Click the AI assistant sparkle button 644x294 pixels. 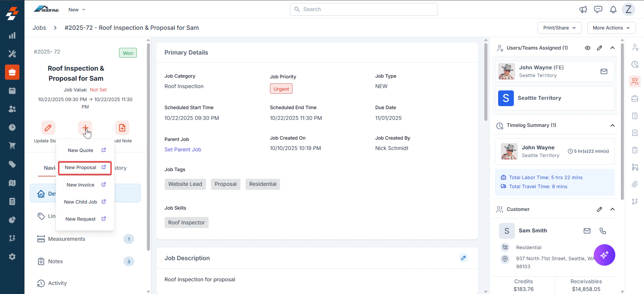pos(604,255)
